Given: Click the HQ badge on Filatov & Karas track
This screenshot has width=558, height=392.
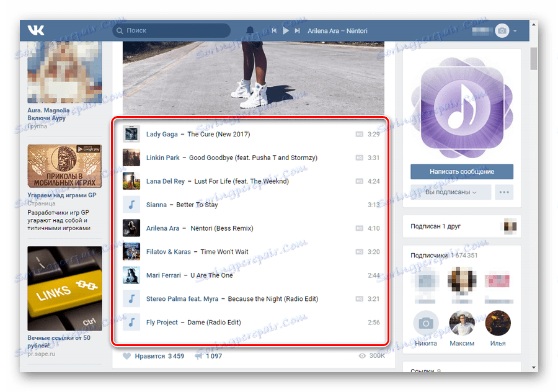Looking at the screenshot, I should click(360, 252).
